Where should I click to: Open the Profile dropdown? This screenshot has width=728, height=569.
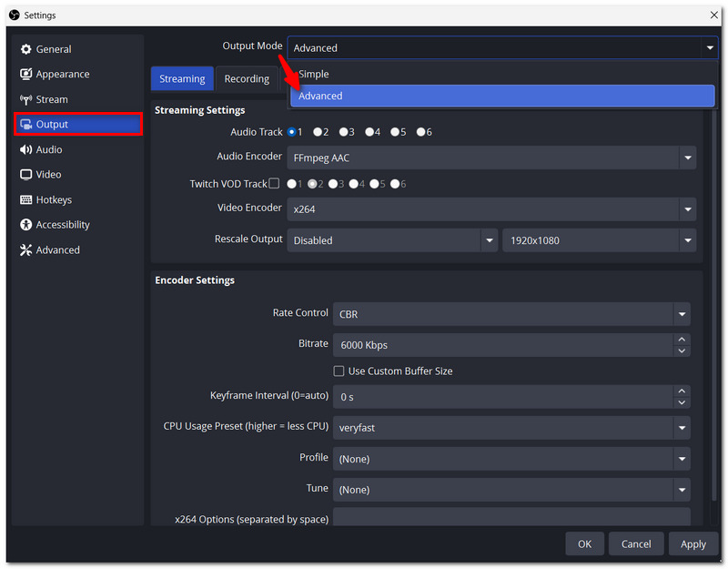(511, 459)
